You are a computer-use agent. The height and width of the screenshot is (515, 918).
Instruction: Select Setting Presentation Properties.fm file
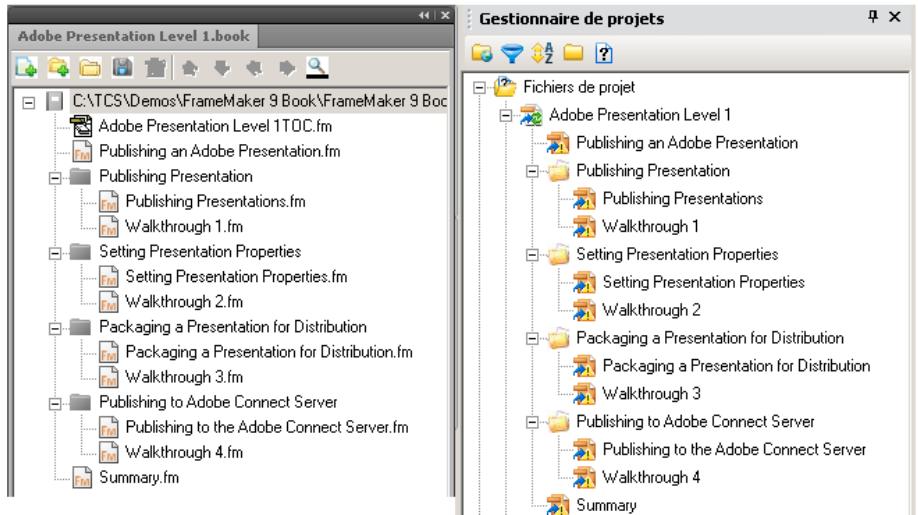click(x=236, y=276)
